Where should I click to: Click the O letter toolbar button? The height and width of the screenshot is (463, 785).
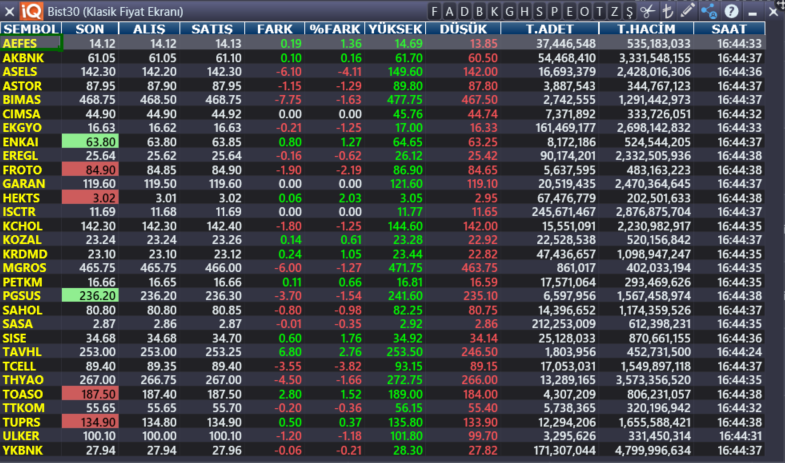pyautogui.click(x=584, y=11)
